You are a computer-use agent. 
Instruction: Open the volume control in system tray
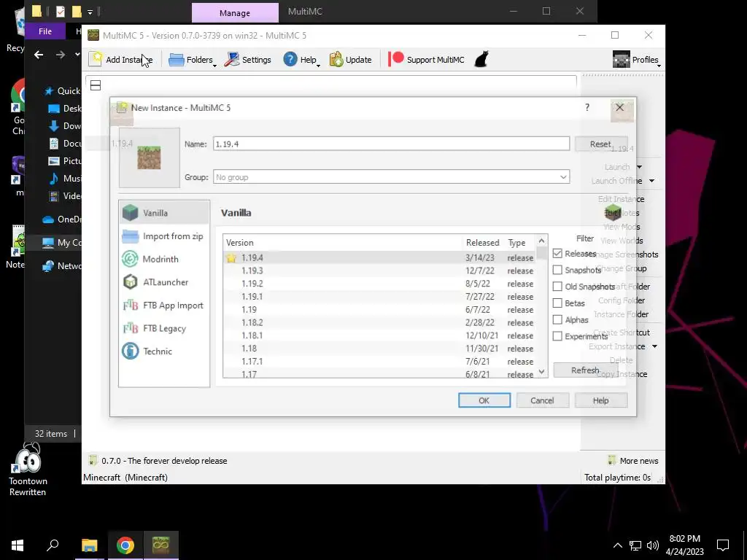(653, 545)
